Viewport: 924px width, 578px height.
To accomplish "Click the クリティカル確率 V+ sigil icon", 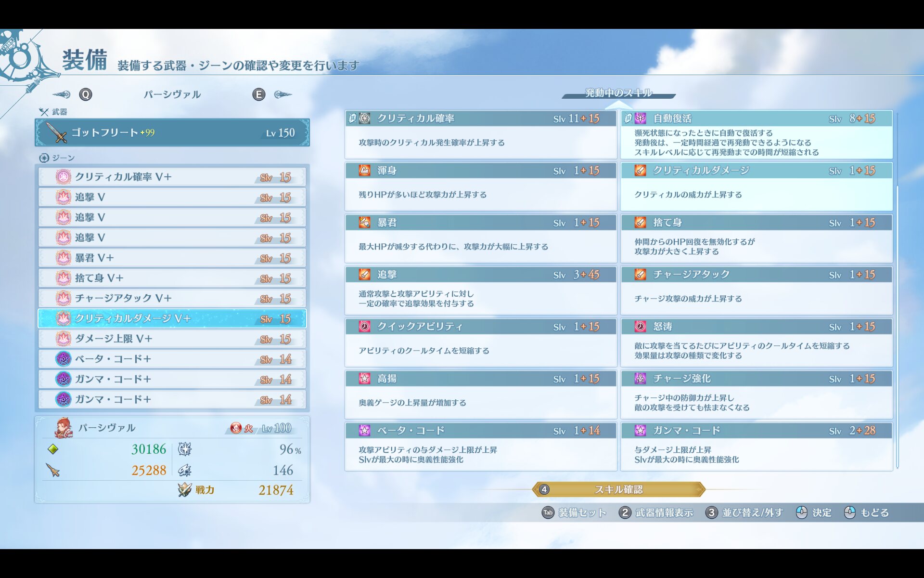I will click(63, 177).
